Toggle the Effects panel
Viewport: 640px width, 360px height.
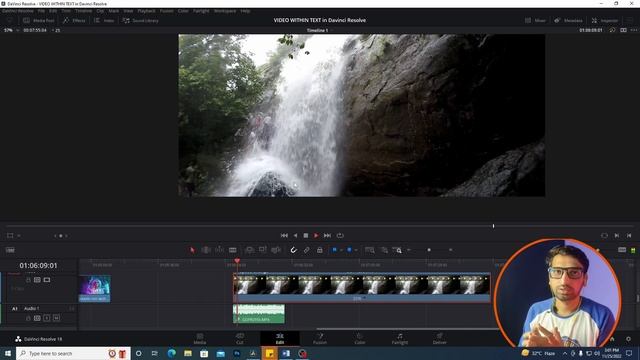(x=74, y=20)
